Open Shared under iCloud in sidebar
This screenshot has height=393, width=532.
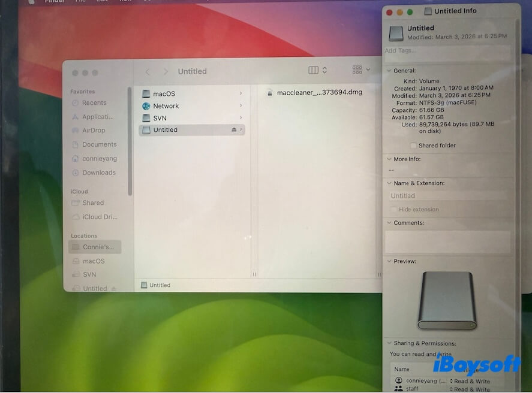pos(93,203)
